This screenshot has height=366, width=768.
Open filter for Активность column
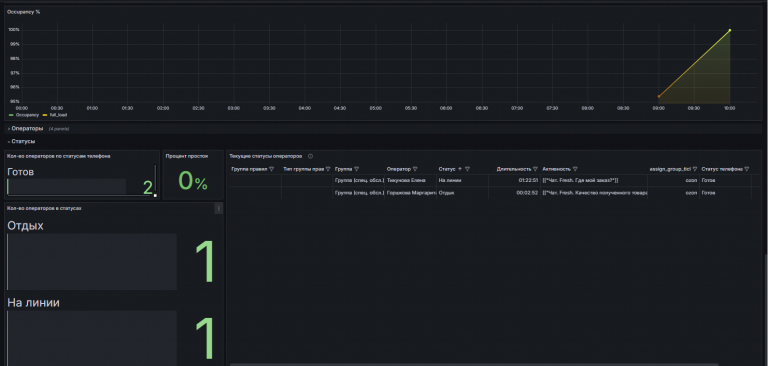(x=575, y=169)
